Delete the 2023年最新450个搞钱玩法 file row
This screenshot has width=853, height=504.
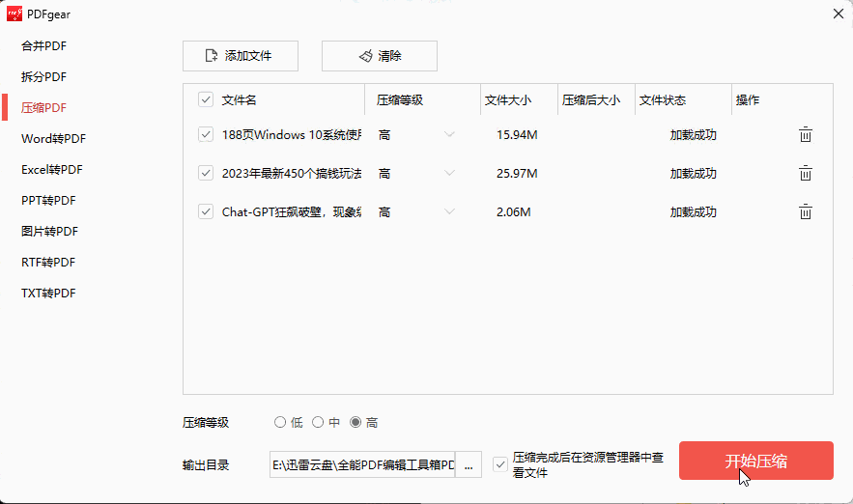(x=805, y=173)
